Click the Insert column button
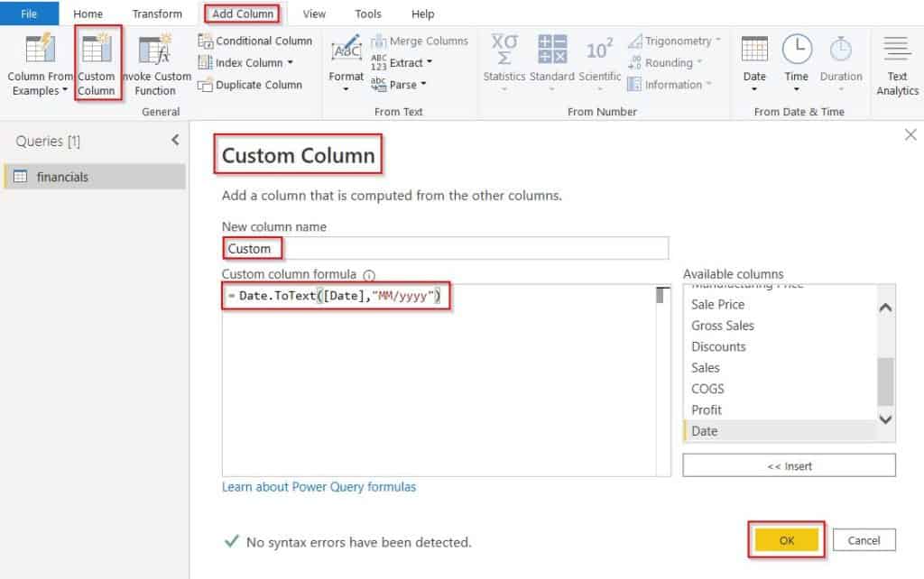 point(789,465)
